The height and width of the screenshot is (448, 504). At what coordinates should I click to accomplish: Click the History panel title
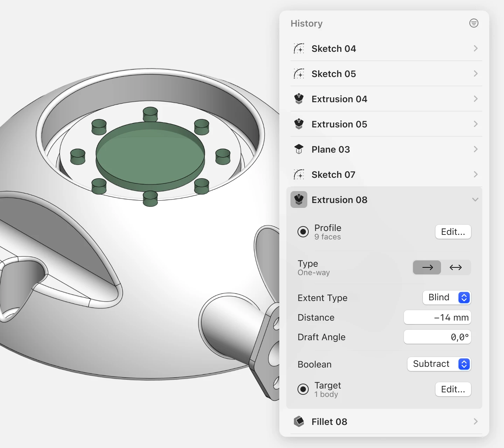point(307,23)
